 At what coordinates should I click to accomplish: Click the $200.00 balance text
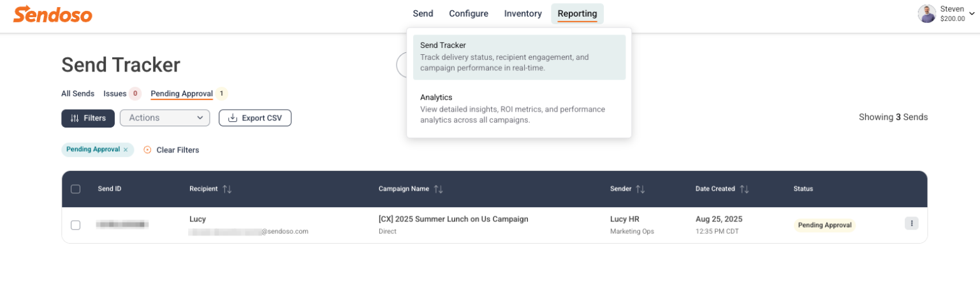[x=953, y=19]
